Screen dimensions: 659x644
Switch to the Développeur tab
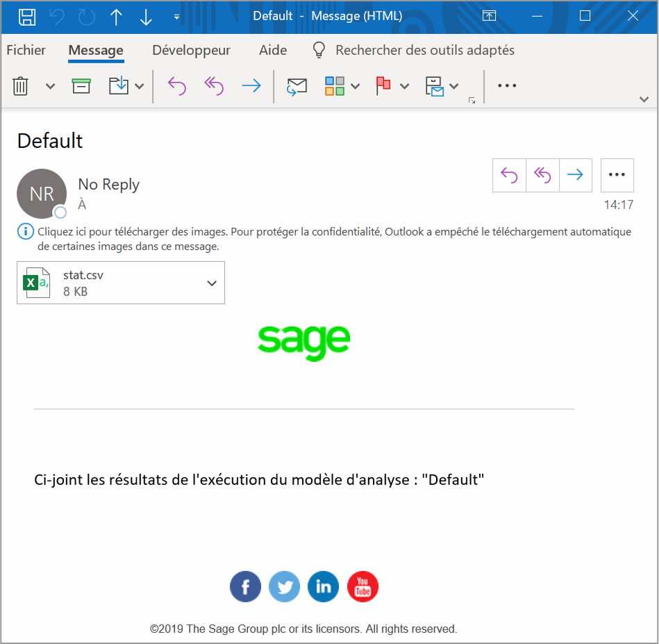(x=191, y=50)
